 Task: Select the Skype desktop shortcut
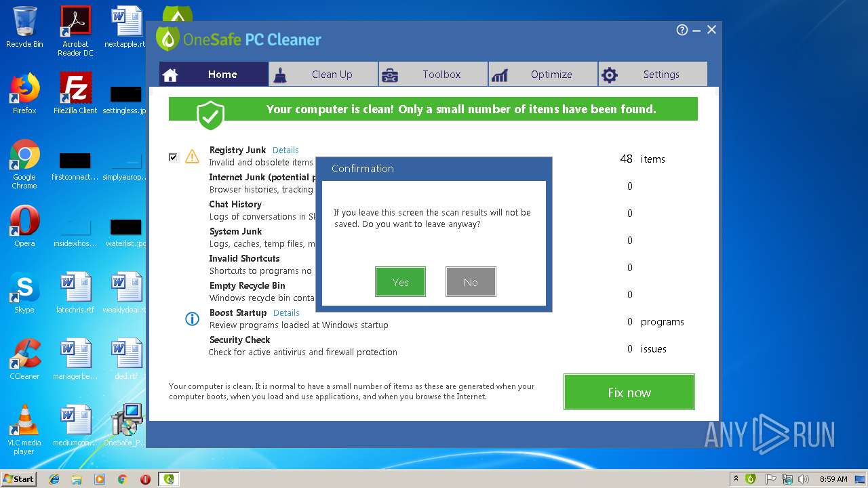click(24, 293)
